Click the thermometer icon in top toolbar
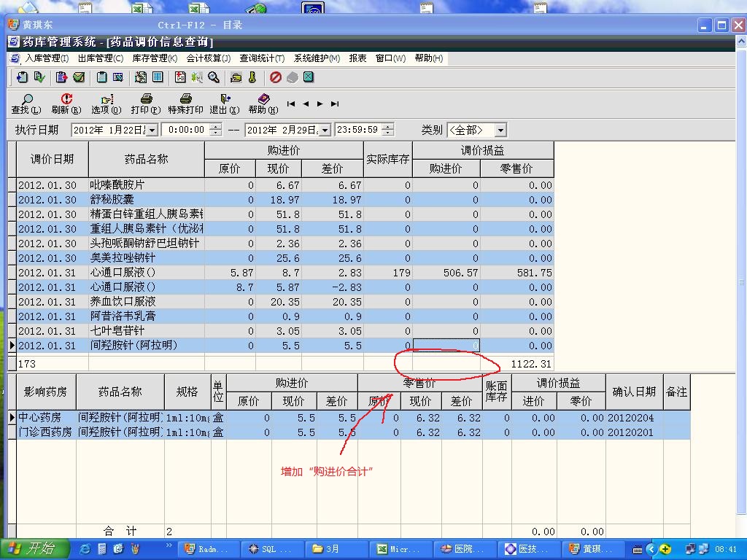The width and height of the screenshot is (747, 560). click(x=252, y=77)
